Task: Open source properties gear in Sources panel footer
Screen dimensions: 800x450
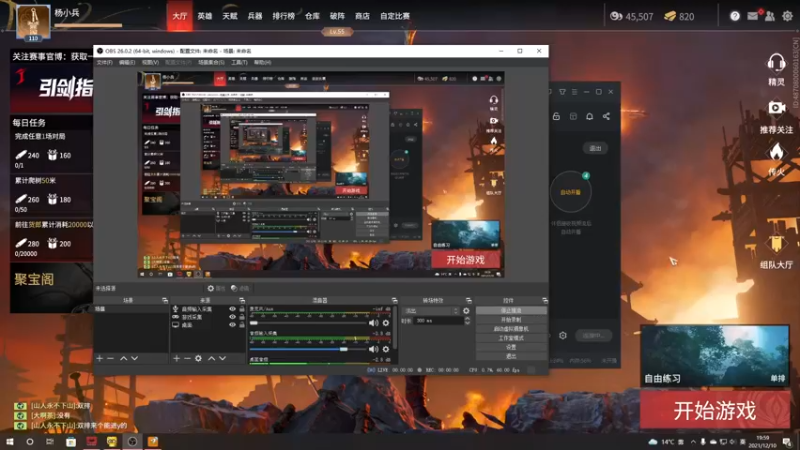Action: tap(198, 358)
